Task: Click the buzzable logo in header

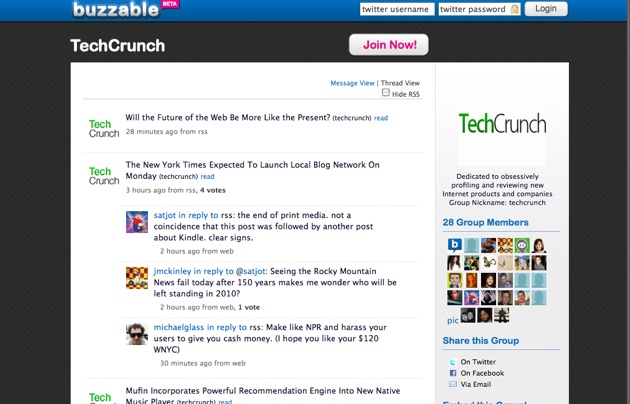Action: 116,10
